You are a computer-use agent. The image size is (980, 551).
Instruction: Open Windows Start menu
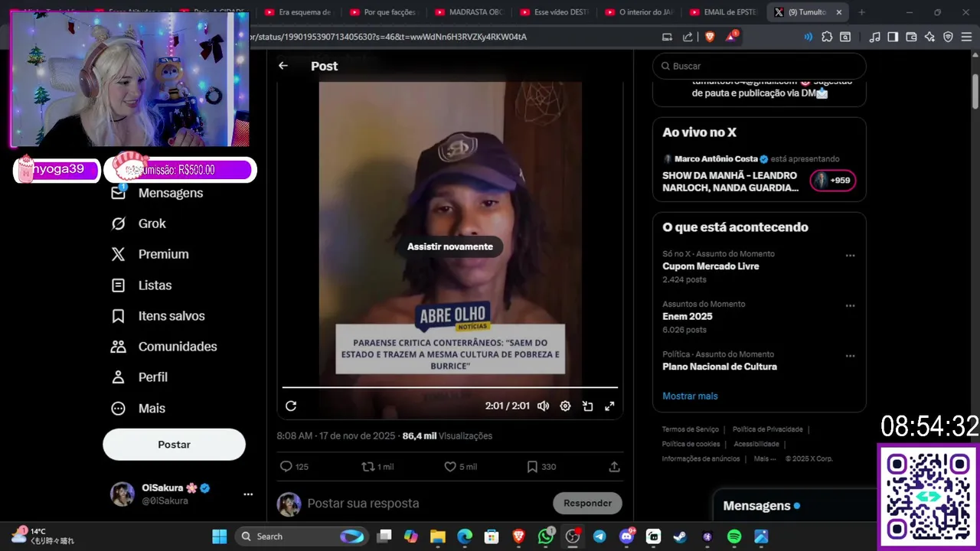click(x=219, y=536)
